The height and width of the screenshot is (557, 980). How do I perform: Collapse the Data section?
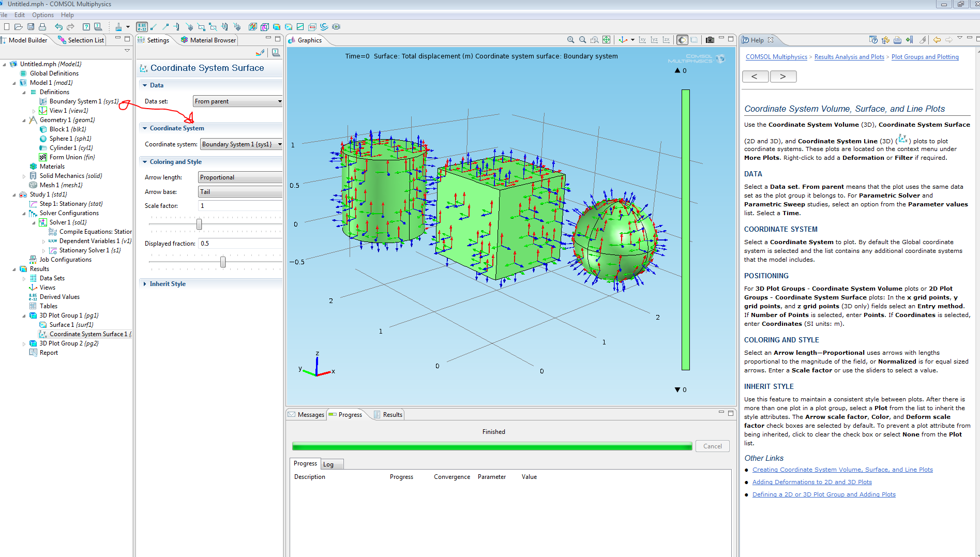[145, 85]
